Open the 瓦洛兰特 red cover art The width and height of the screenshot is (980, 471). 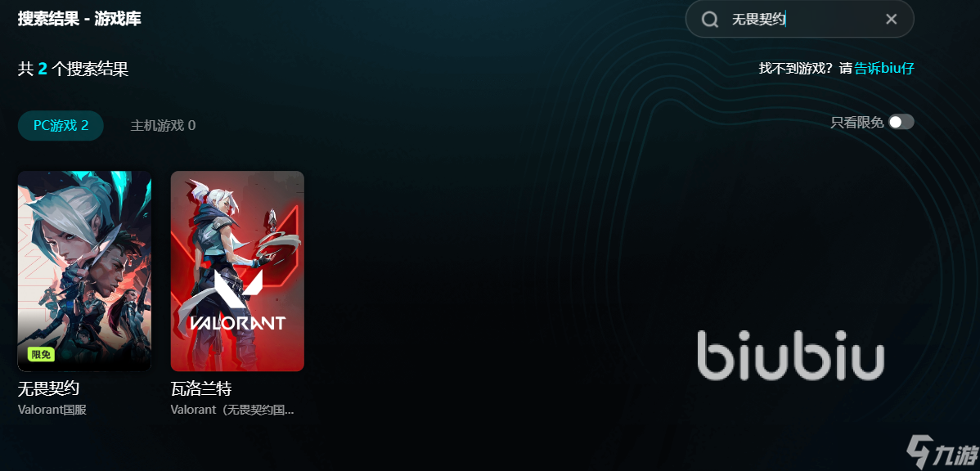point(237,271)
